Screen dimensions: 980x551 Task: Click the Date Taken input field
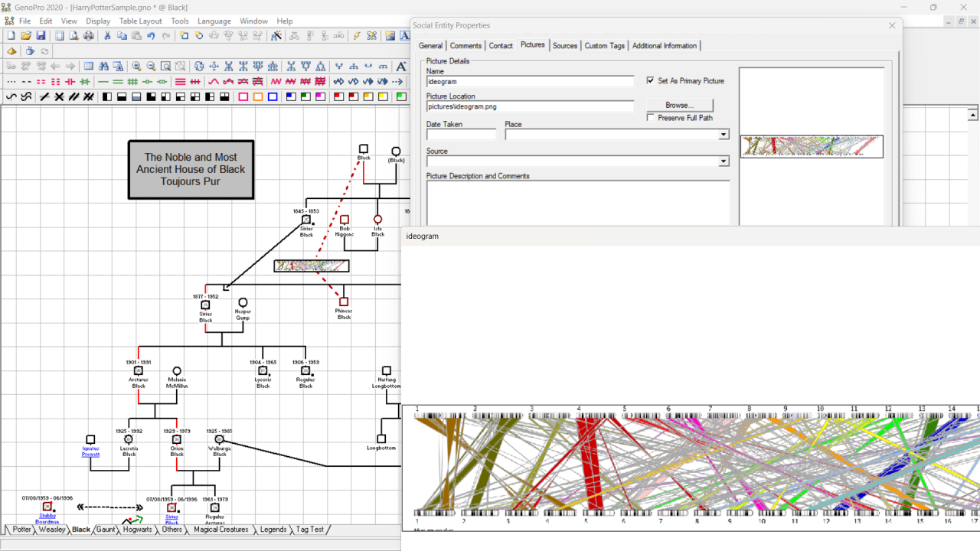click(x=461, y=135)
